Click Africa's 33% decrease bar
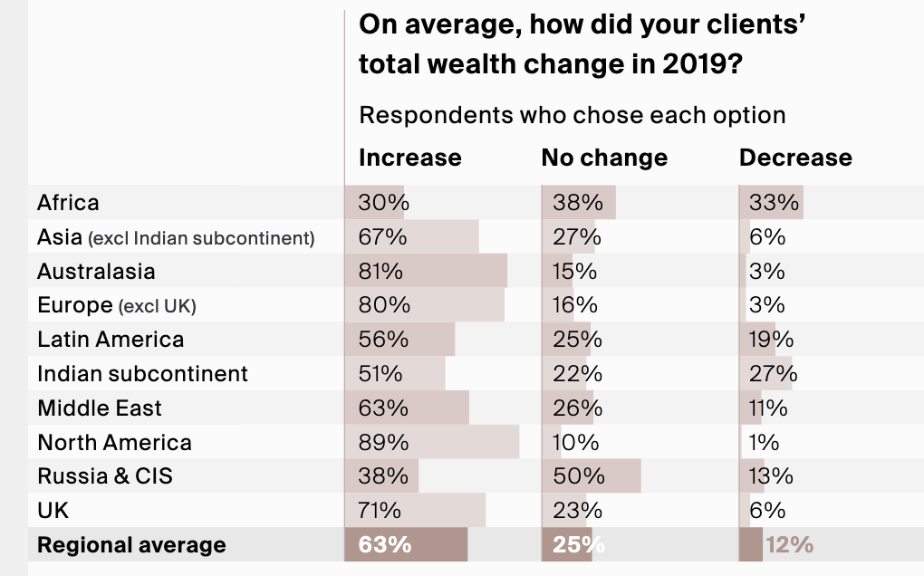 coord(772,203)
